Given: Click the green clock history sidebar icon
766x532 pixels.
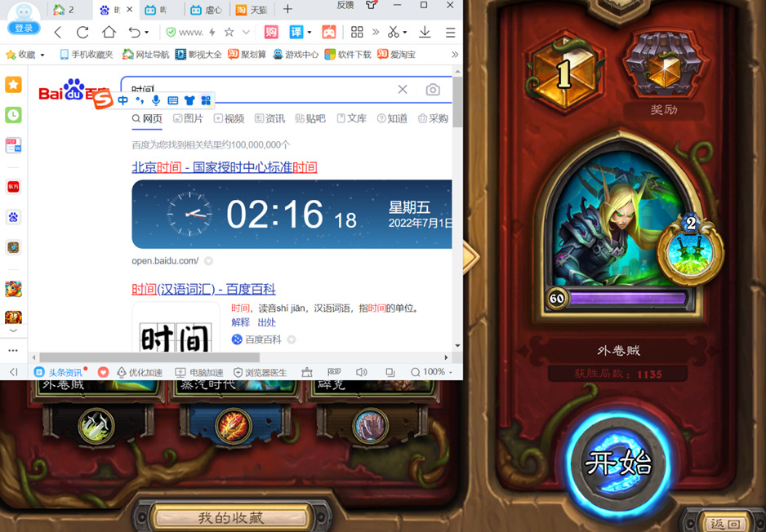Looking at the screenshot, I should 13,115.
